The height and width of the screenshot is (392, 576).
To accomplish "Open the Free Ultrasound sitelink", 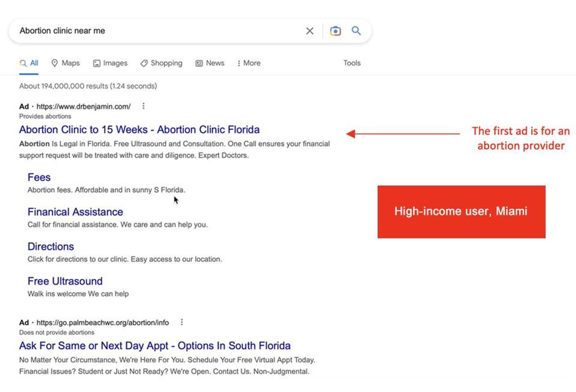I will tap(65, 282).
